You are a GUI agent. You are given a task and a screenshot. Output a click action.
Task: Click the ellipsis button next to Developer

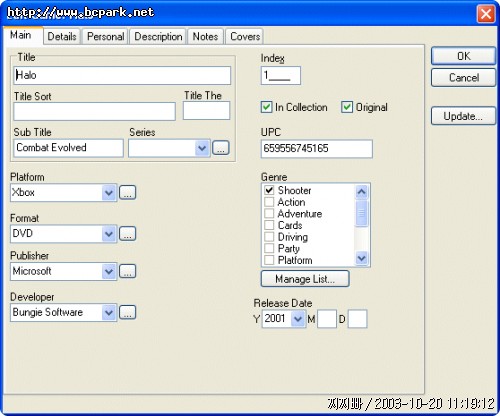pos(128,312)
